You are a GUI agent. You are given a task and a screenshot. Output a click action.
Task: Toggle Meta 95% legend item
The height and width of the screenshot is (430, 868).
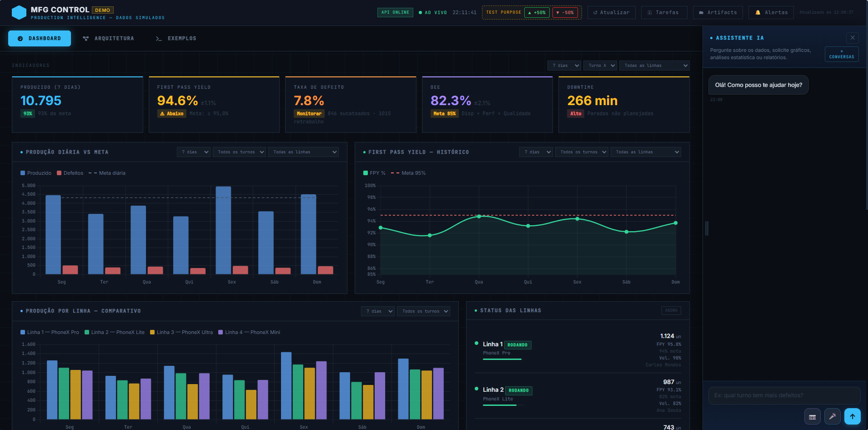[408, 173]
